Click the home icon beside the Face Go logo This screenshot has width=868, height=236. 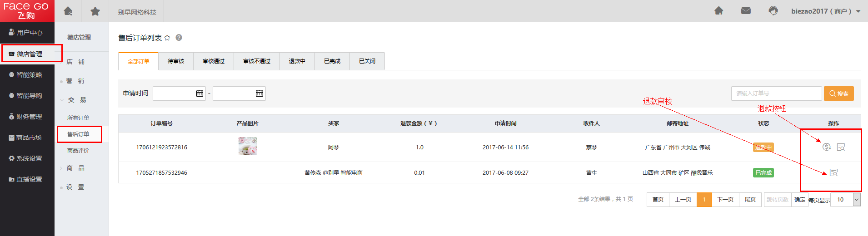pos(68,11)
